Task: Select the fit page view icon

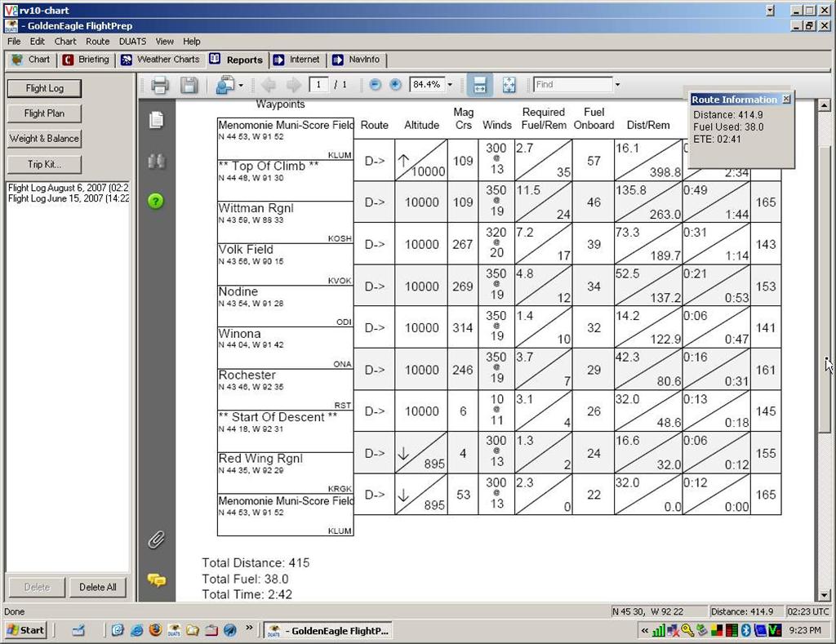Action: 509,85
